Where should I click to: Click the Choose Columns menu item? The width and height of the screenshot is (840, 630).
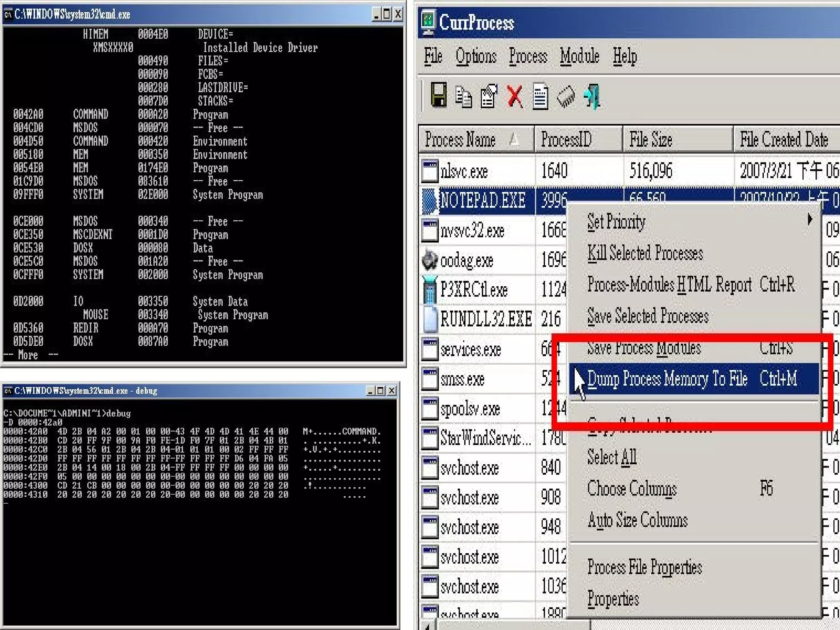(632, 489)
